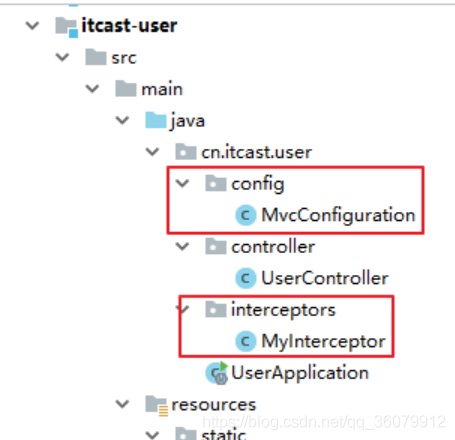
Task: Collapse the resources folder chevron
Action: tap(122, 405)
